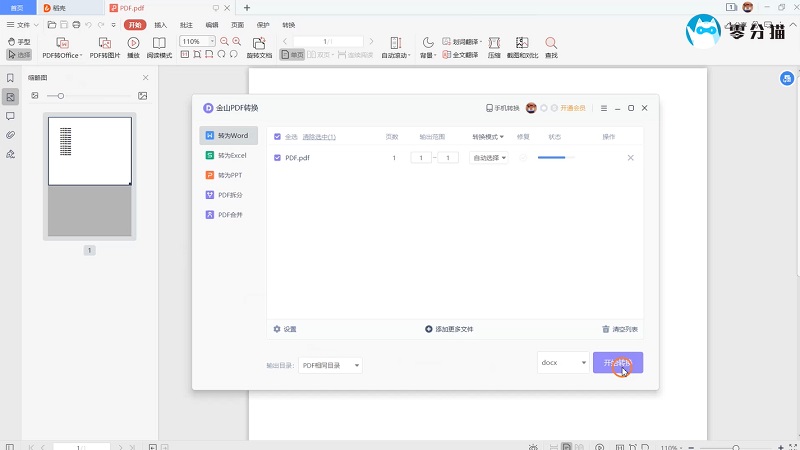Click the PDF转Office tool icon
Image resolution: width=800 pixels, height=450 pixels.
click(62, 43)
